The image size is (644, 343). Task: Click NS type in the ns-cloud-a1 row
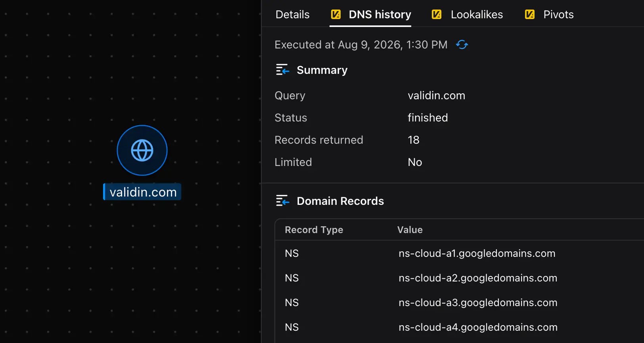292,253
